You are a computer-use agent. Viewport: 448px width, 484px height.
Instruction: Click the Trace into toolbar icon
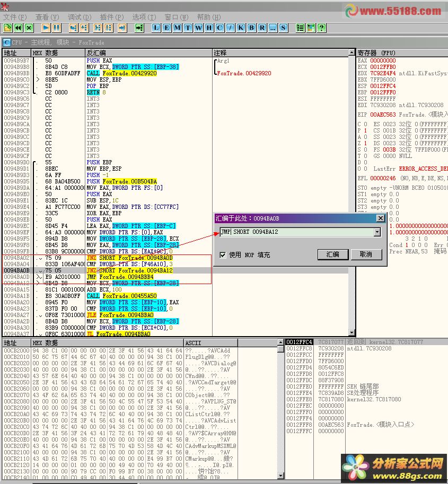click(98, 28)
